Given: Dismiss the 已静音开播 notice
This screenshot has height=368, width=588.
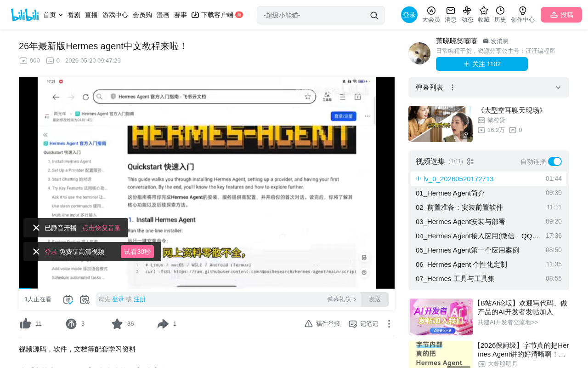Looking at the screenshot, I should click(36, 228).
